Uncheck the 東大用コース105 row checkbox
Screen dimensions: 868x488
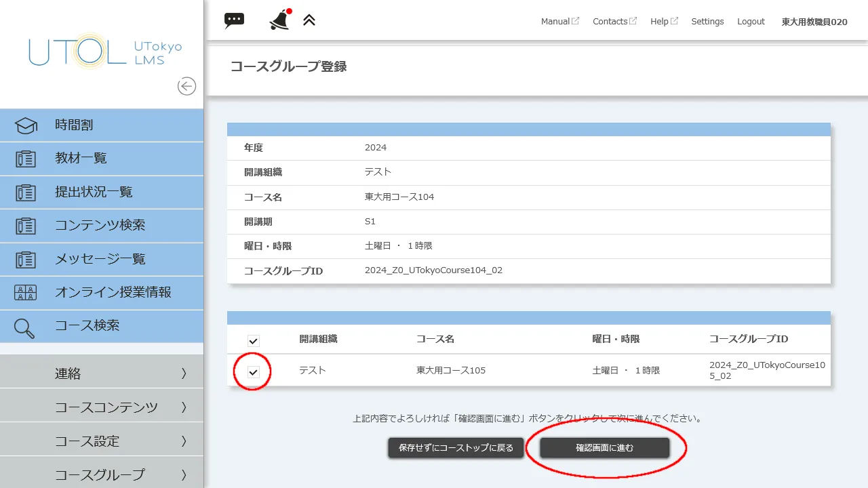pyautogui.click(x=252, y=370)
